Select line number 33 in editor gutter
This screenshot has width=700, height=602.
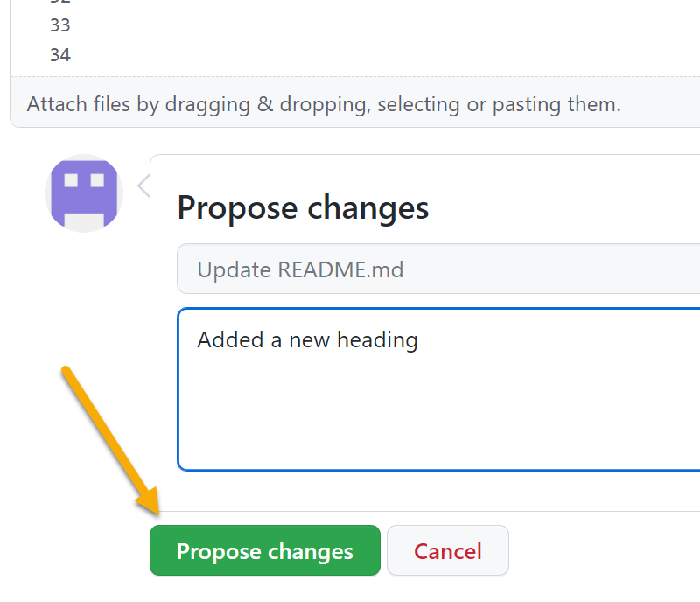[x=60, y=25]
